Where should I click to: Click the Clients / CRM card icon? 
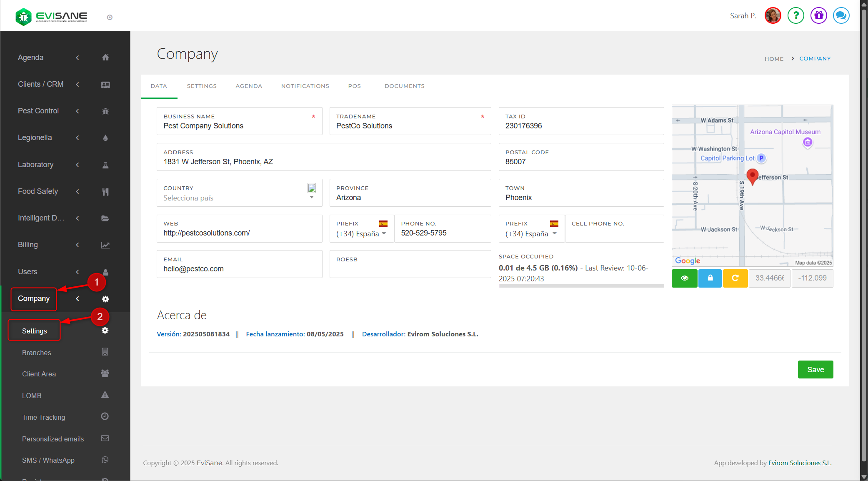click(105, 85)
